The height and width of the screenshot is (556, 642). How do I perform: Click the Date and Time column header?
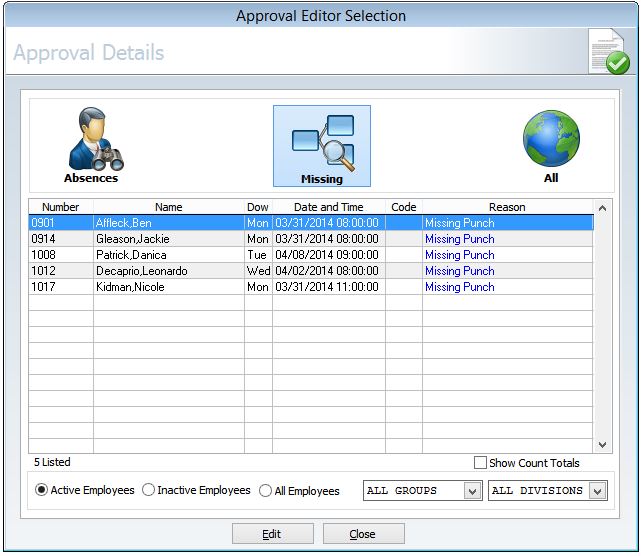pos(327,207)
